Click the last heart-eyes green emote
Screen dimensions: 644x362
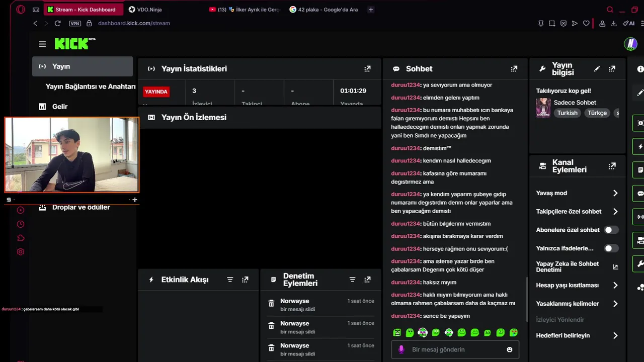513,332
